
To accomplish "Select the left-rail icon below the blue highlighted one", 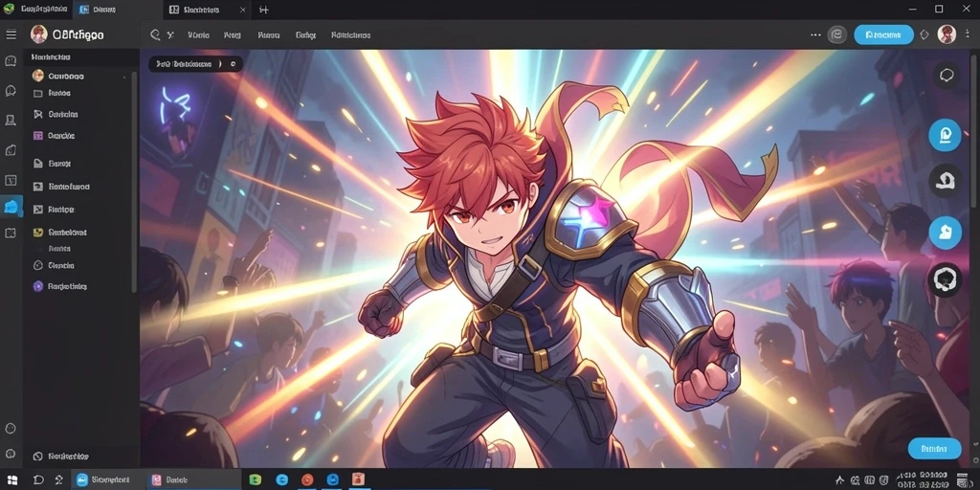I will [11, 234].
